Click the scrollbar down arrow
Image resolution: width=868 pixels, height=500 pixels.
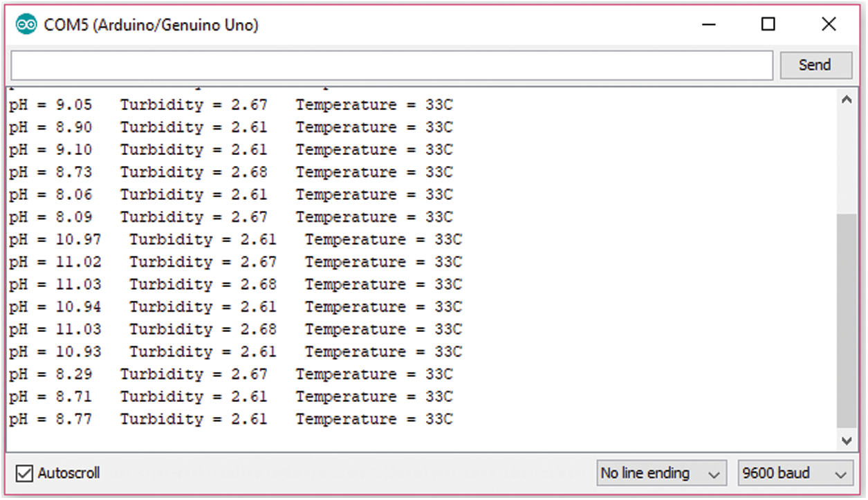pyautogui.click(x=847, y=441)
